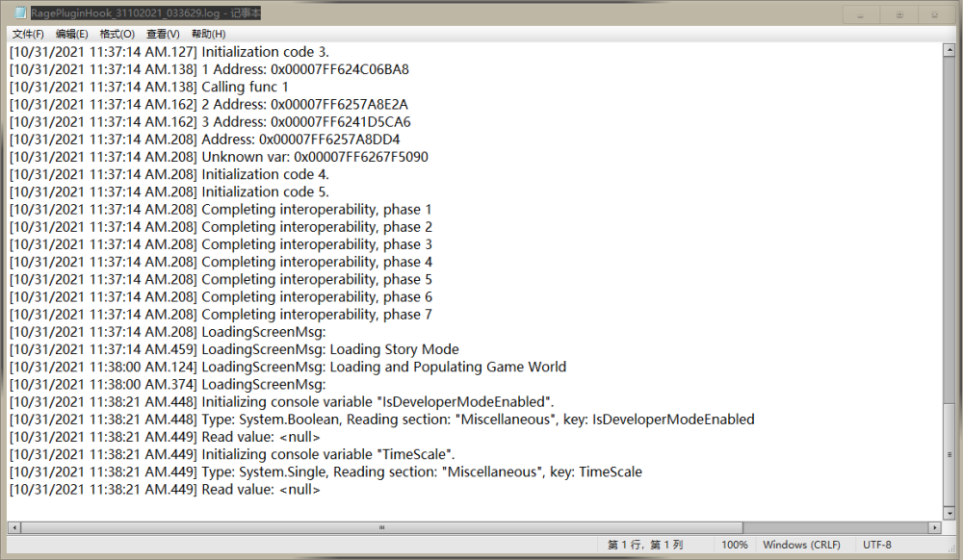
Task: Click the horizontal scrollbar thumb
Action: tap(381, 527)
